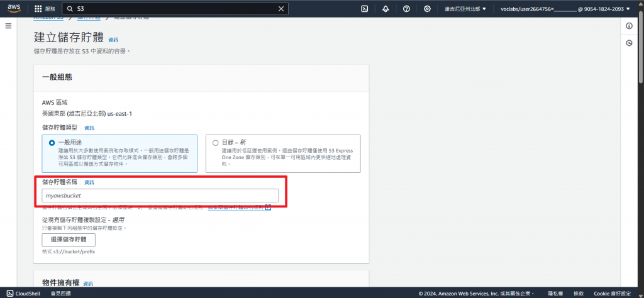Open 資訊 link beside 儲存貯體類型
The height and width of the screenshot is (298, 644).
(89, 128)
